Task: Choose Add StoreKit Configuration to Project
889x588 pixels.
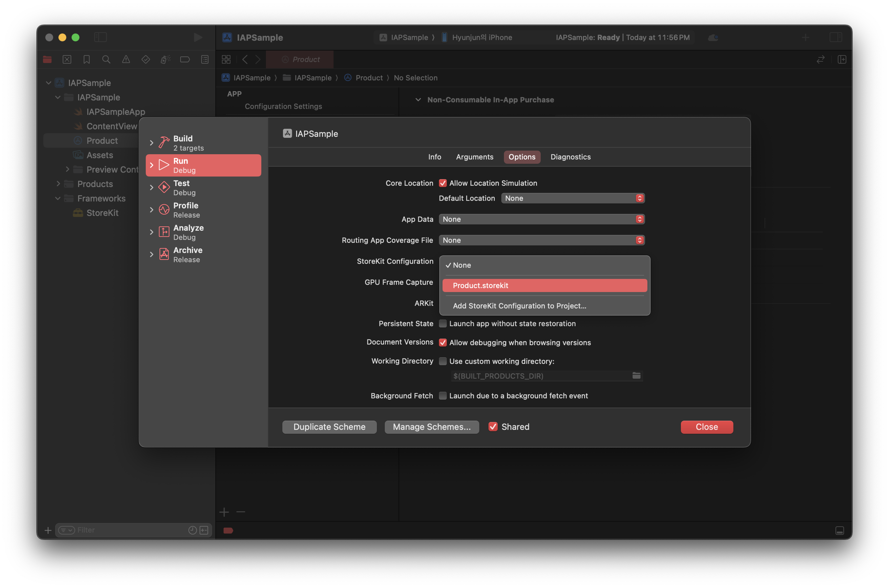Action: point(519,306)
